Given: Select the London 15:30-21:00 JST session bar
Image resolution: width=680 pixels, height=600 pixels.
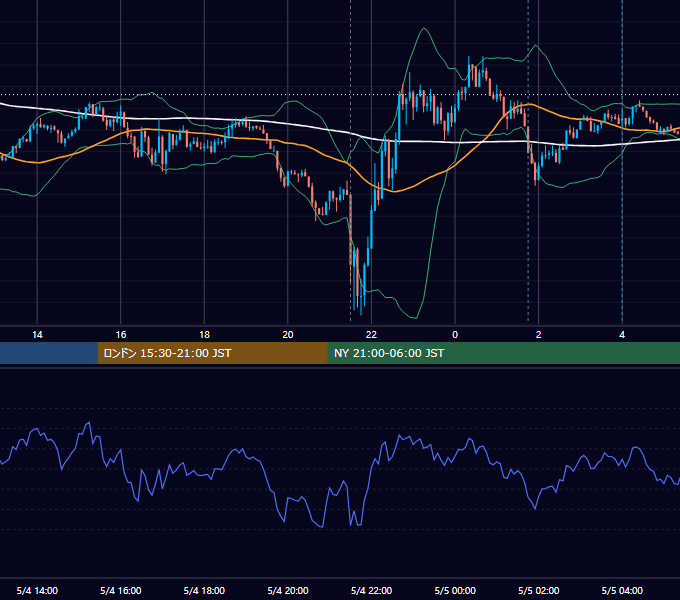Looking at the screenshot, I should coord(212,353).
